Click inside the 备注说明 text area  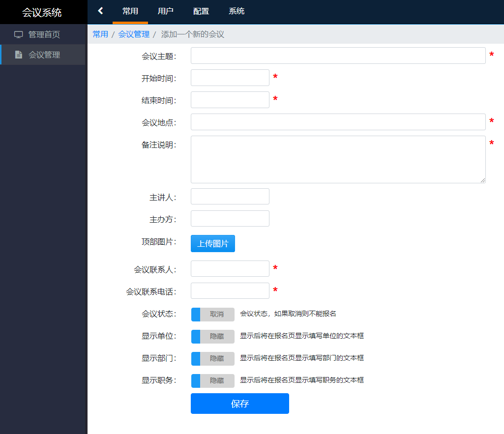tap(338, 159)
